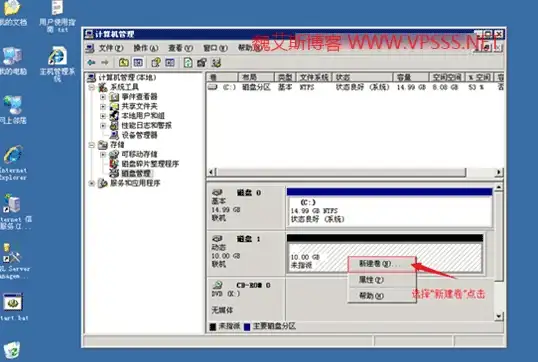Screen dimensions: 538x362
Task: Select the Recycle Bin desktop icon
Action: click(12, 351)
